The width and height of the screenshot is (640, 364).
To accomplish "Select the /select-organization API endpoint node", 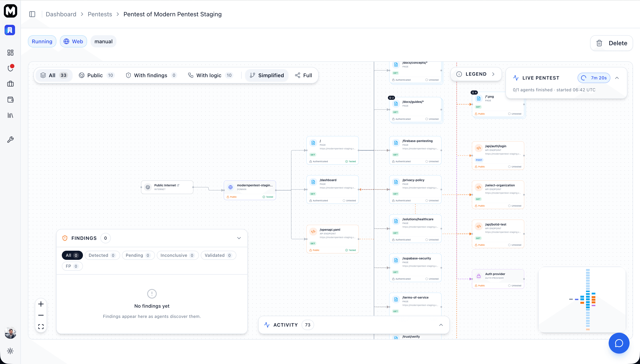I will [x=498, y=195].
